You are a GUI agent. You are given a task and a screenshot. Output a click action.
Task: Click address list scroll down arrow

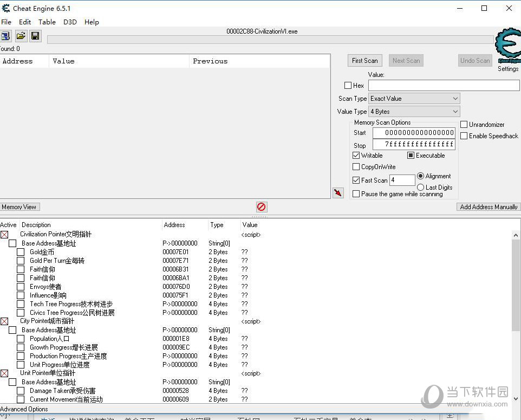516,398
